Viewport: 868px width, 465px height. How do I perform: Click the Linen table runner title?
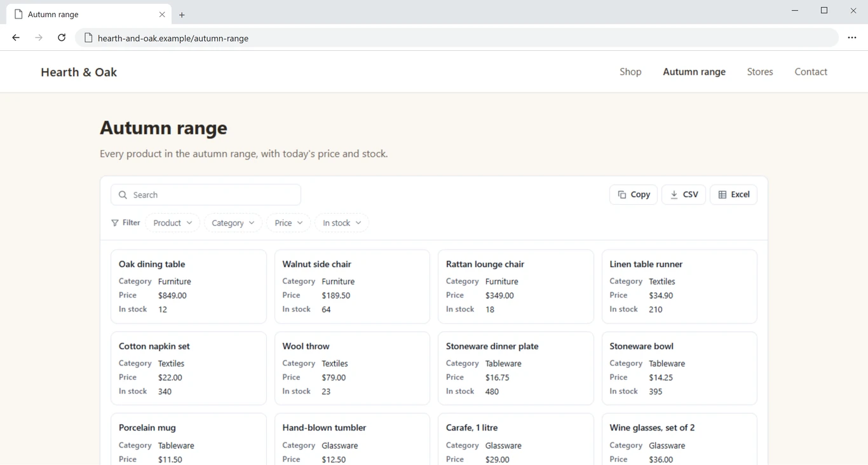click(x=646, y=264)
